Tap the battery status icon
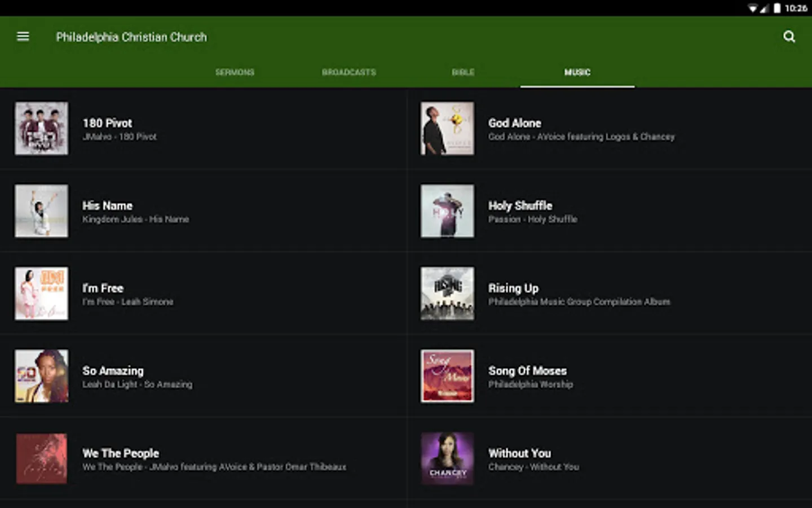Viewport: 812px width, 508px height. [777, 8]
